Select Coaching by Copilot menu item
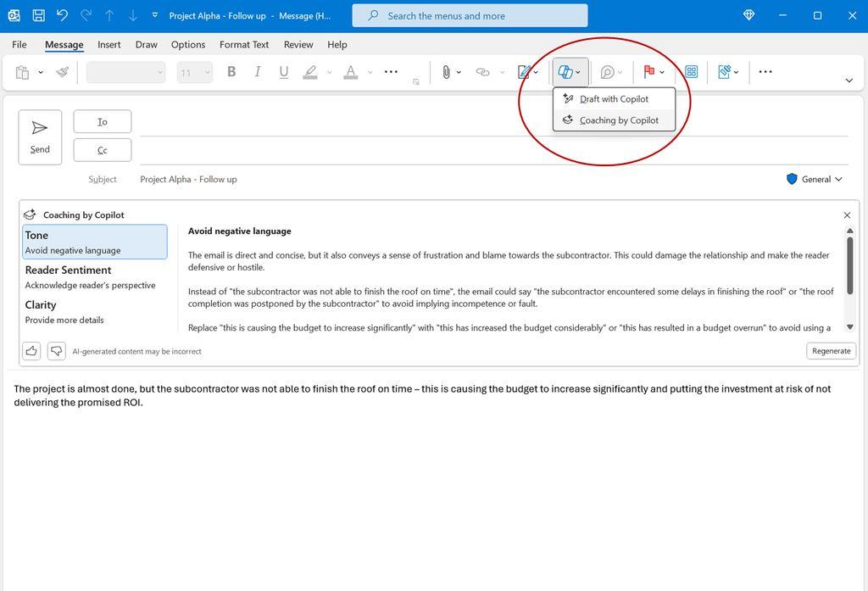868x591 pixels. tap(618, 120)
